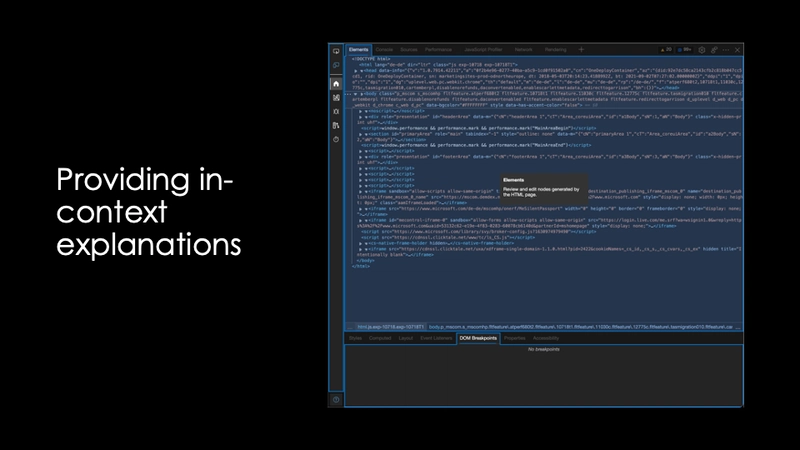Screen dimensions: 800x450
Task: Select the closing body tag line
Action: [x=365, y=261]
